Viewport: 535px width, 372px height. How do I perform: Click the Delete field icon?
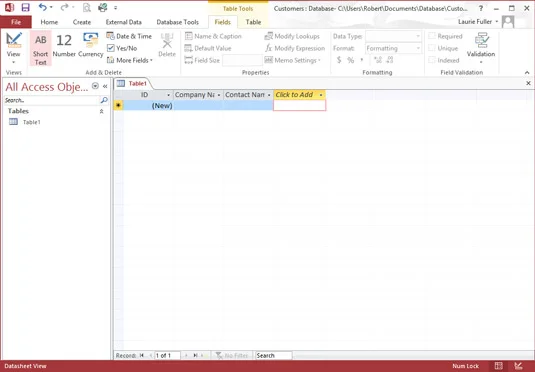pos(167,45)
